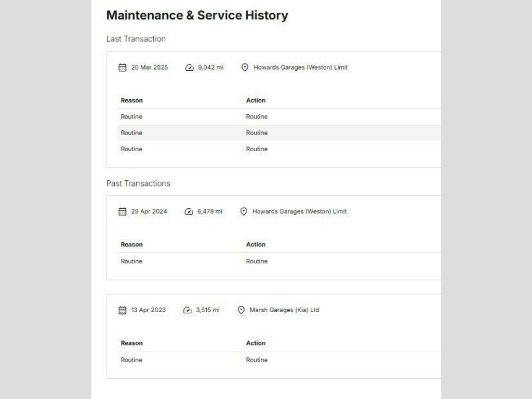Click the Action column header in the 29 Apr 2024 card
The image size is (532, 399).
pos(256,245)
